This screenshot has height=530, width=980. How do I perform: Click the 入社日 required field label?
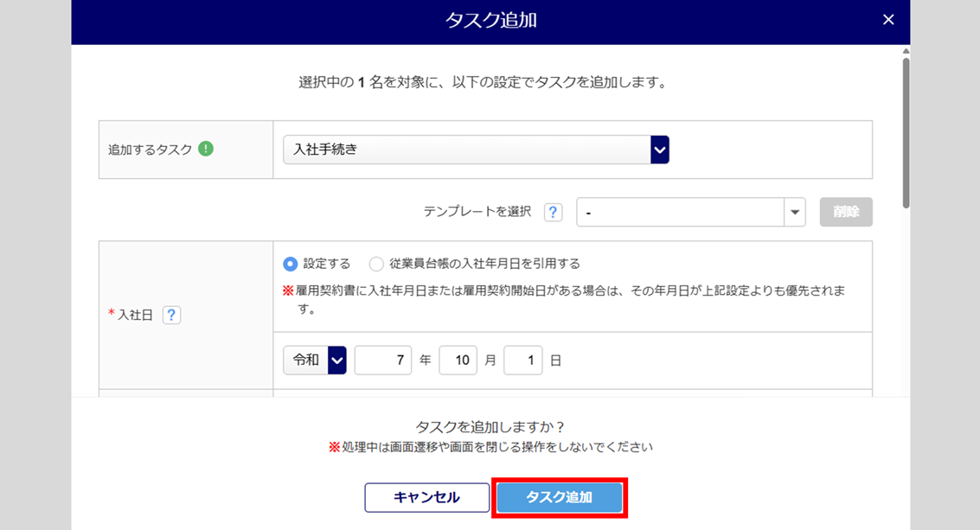click(x=135, y=316)
